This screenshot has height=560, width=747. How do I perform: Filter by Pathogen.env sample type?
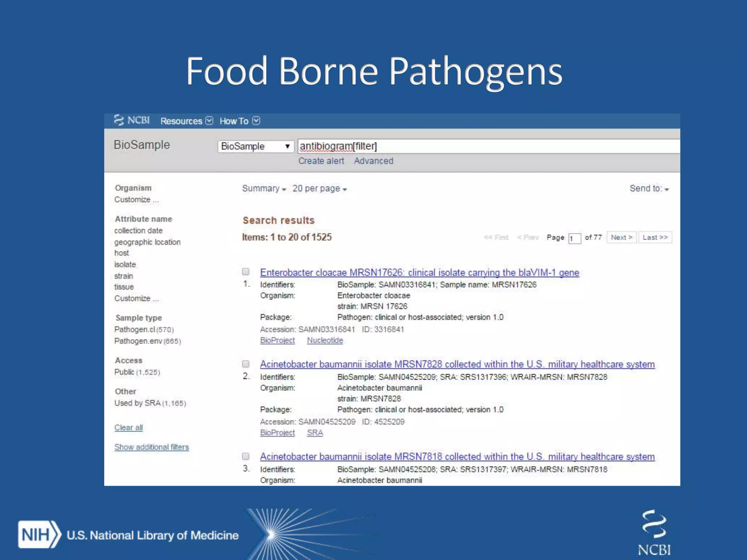[138, 341]
